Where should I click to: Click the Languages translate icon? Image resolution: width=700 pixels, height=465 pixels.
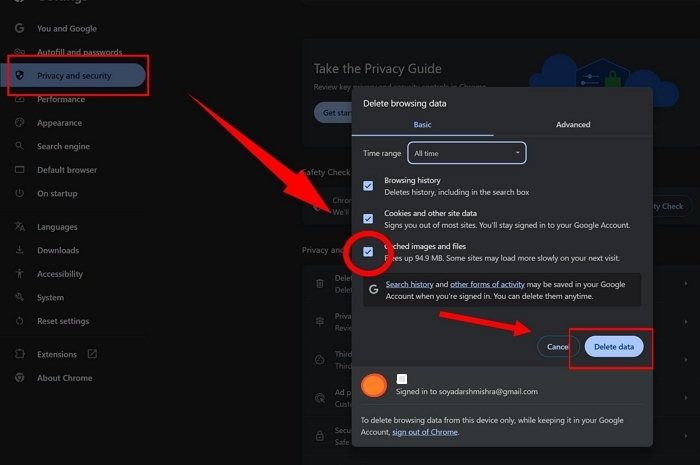coord(19,226)
